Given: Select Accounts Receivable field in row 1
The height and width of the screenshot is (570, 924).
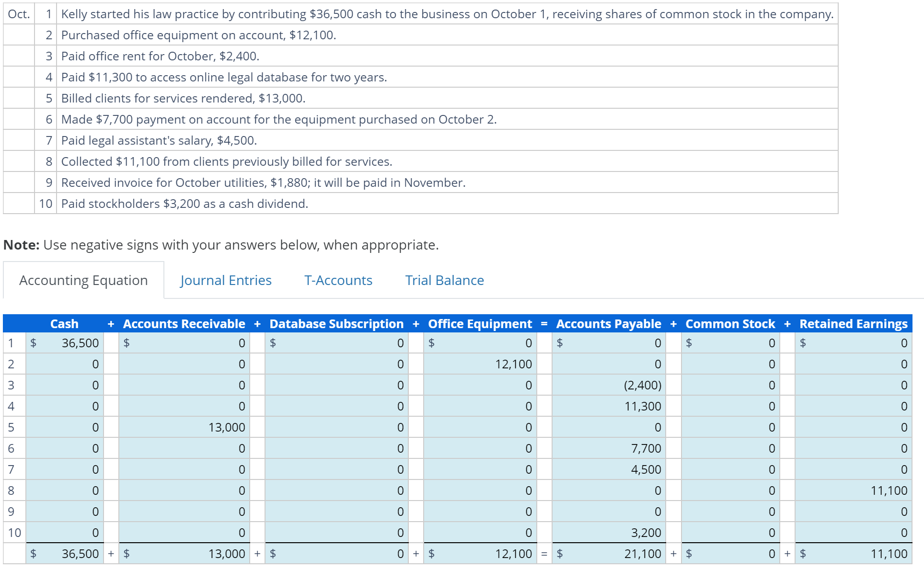Looking at the screenshot, I should 185,343.
